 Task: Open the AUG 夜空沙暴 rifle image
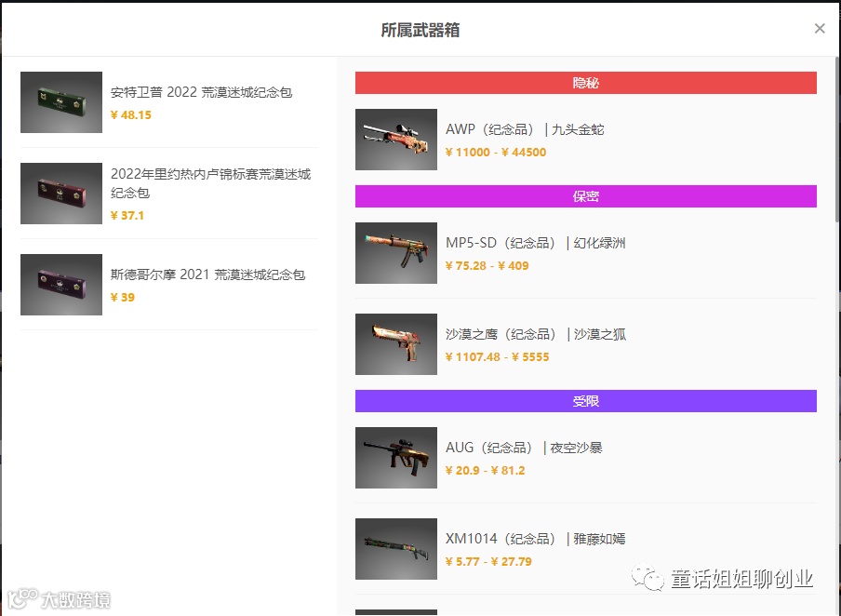coord(395,458)
